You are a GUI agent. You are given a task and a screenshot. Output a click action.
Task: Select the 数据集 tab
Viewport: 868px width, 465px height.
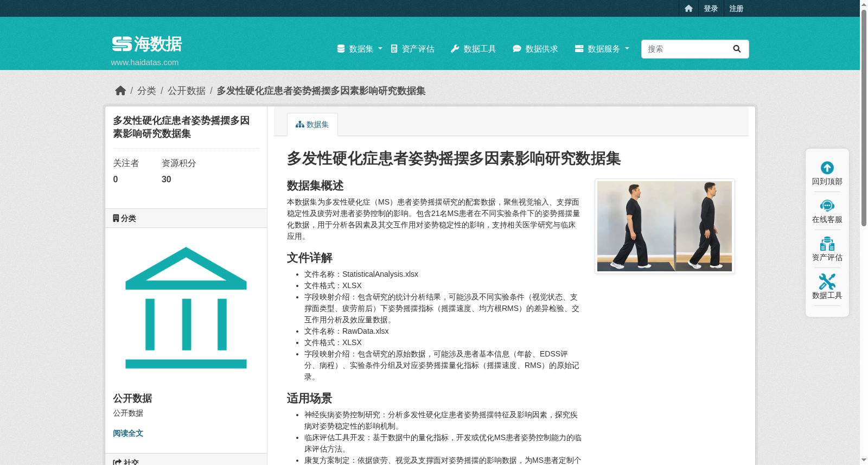[x=312, y=124]
